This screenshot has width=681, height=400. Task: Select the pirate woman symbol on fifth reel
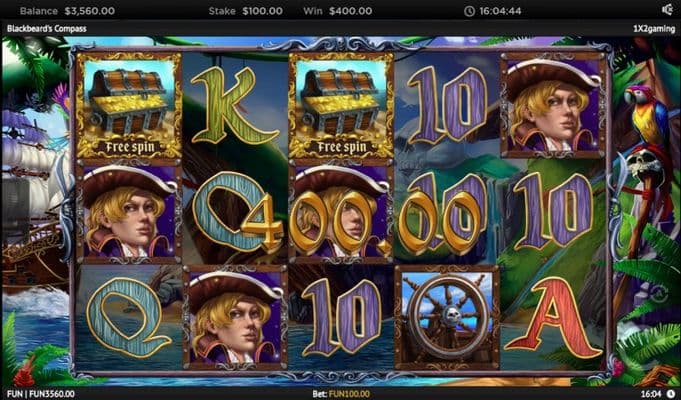[x=553, y=106]
